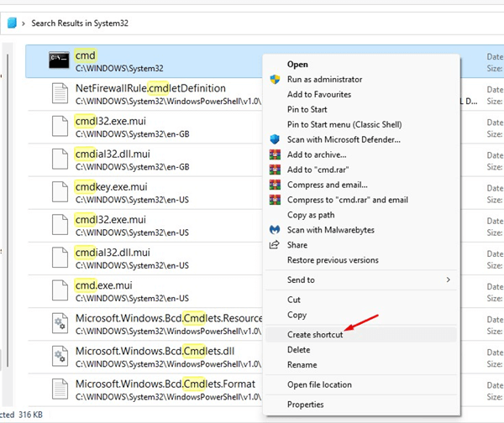Screen dimensions: 504x423
Task: Choose Add to Favourites
Action: tap(319, 95)
